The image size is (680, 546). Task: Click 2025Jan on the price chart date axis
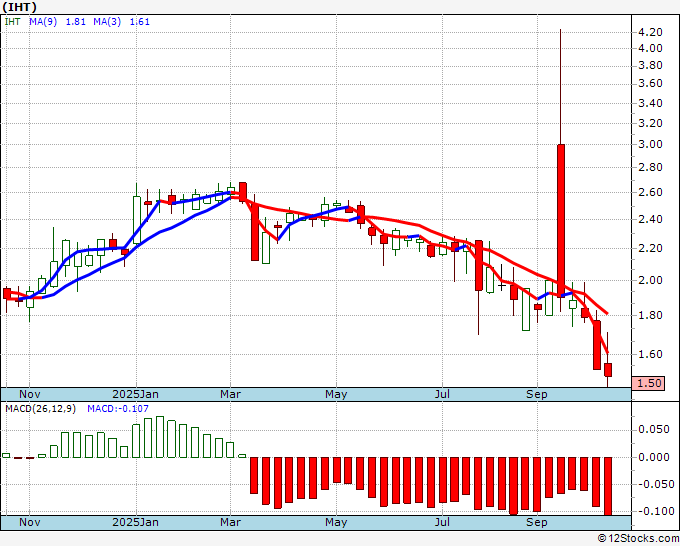point(136,394)
